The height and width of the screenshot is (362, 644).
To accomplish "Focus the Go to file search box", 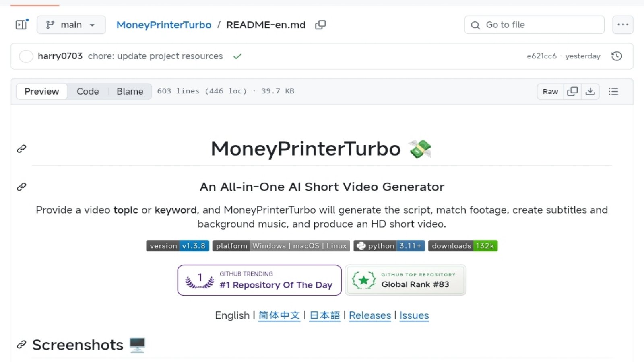I will tap(534, 25).
